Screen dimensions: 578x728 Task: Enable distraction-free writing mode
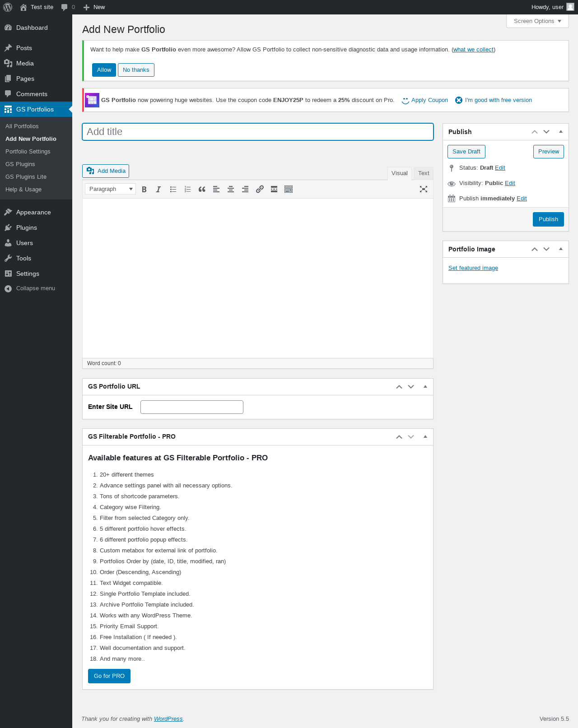click(x=424, y=190)
